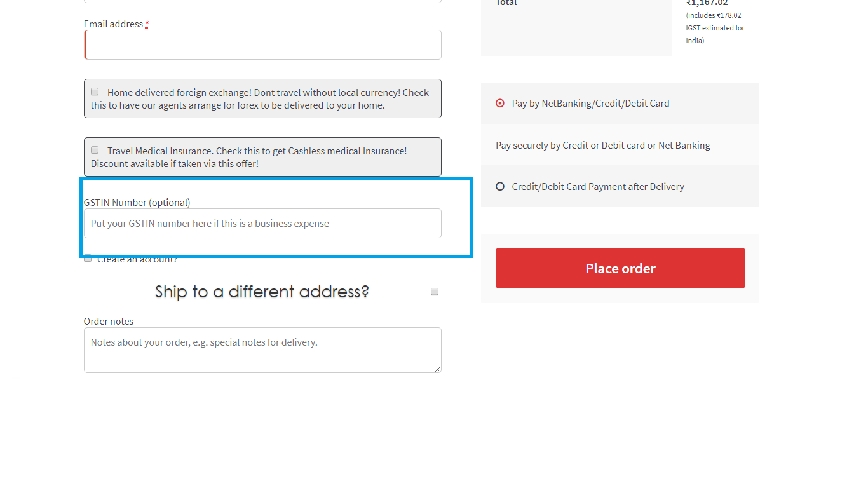868x488 pixels.
Task: Click the 'Pay by NetBanking/Credit/Debit Card' label text
Action: [590, 103]
